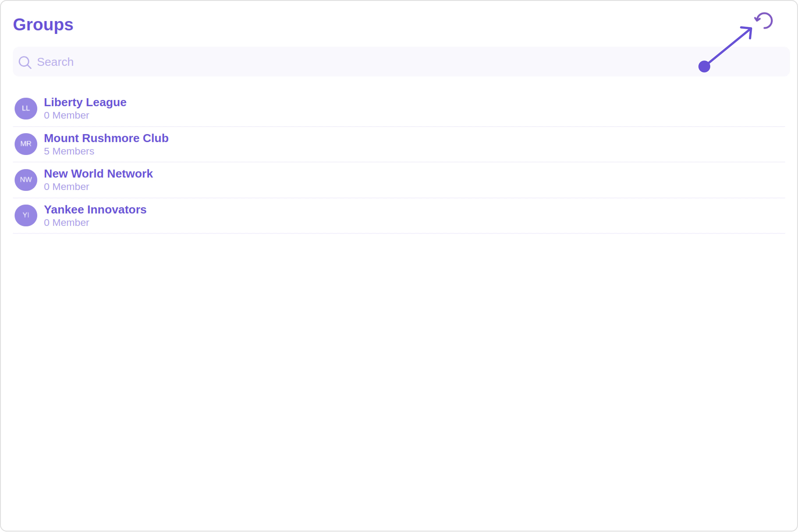
Task: Click "0 Member" under Yankee Innovators
Action: click(x=66, y=223)
